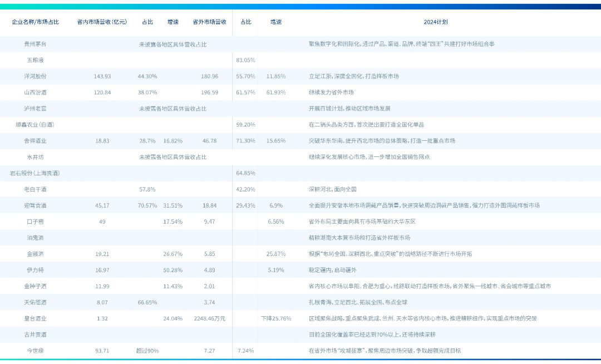Click the 16.82% growth cell
The image size is (601, 364).
[x=173, y=141]
